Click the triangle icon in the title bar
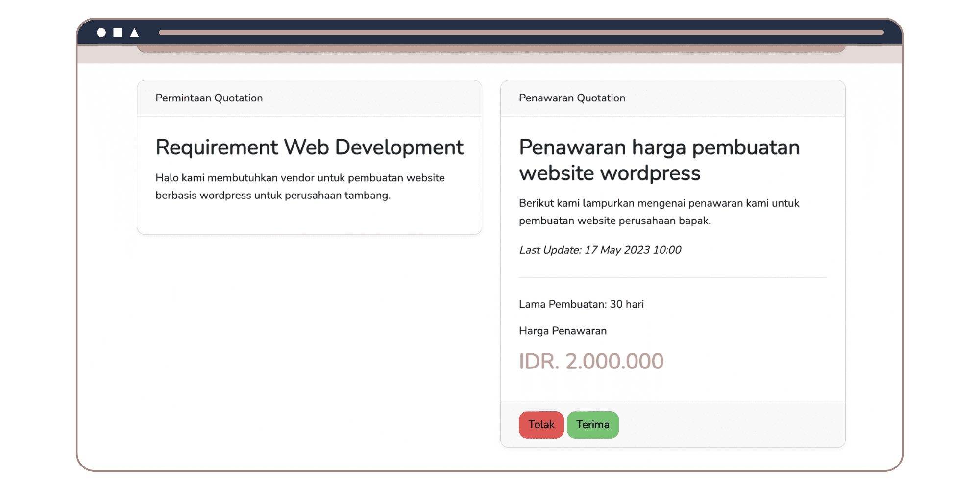The width and height of the screenshot is (980, 490). click(x=134, y=33)
